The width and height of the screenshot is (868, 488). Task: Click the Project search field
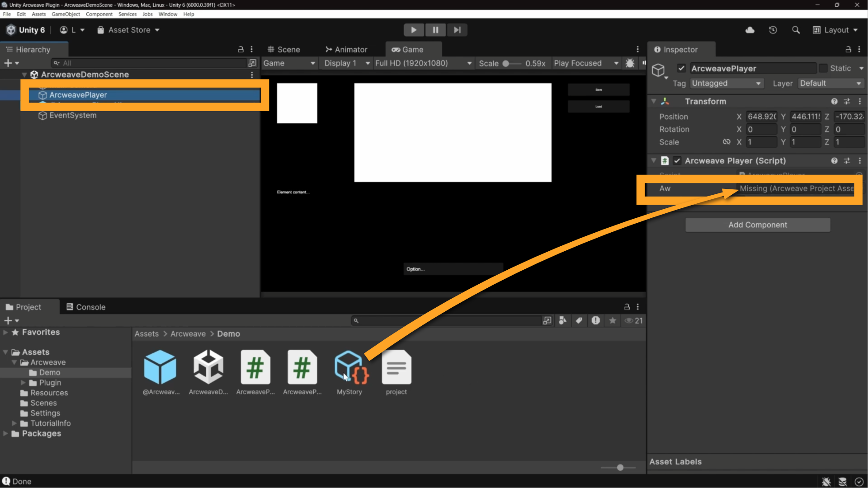pos(446,320)
